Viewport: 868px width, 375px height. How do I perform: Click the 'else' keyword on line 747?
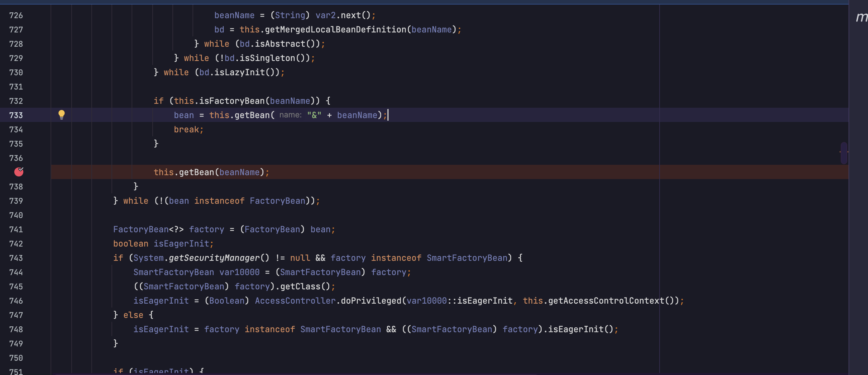[133, 315]
